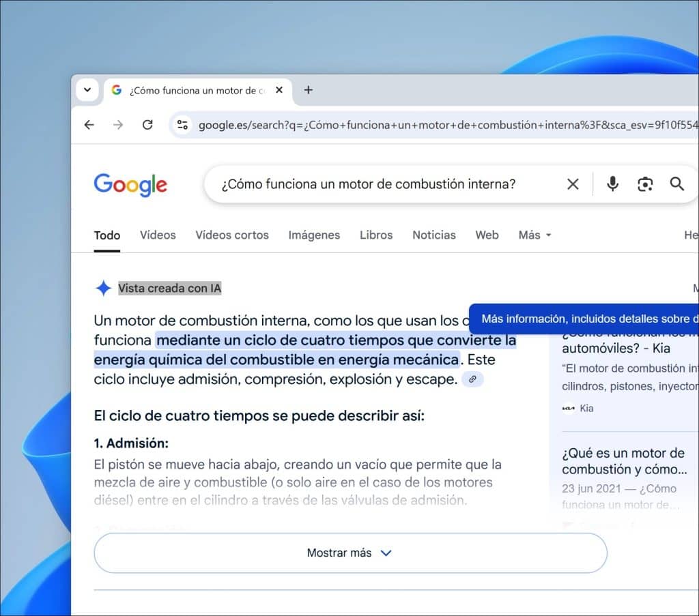This screenshot has height=616, width=699.
Task: Switch to the Vídeos tab
Action: pos(158,235)
